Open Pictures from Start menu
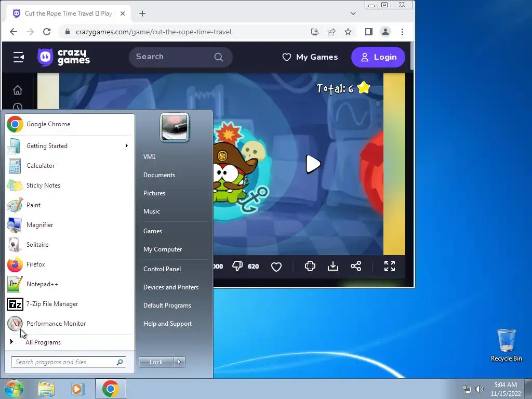This screenshot has width=532, height=399. pyautogui.click(x=154, y=193)
